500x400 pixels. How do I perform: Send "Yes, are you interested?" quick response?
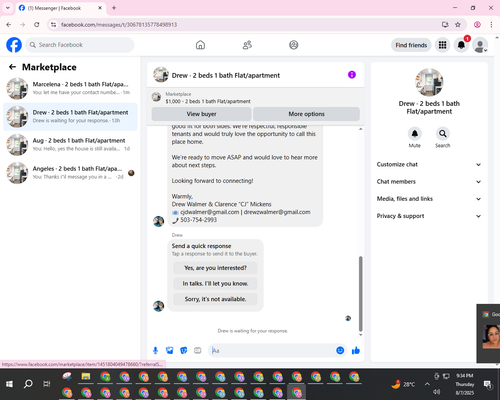[x=215, y=268]
